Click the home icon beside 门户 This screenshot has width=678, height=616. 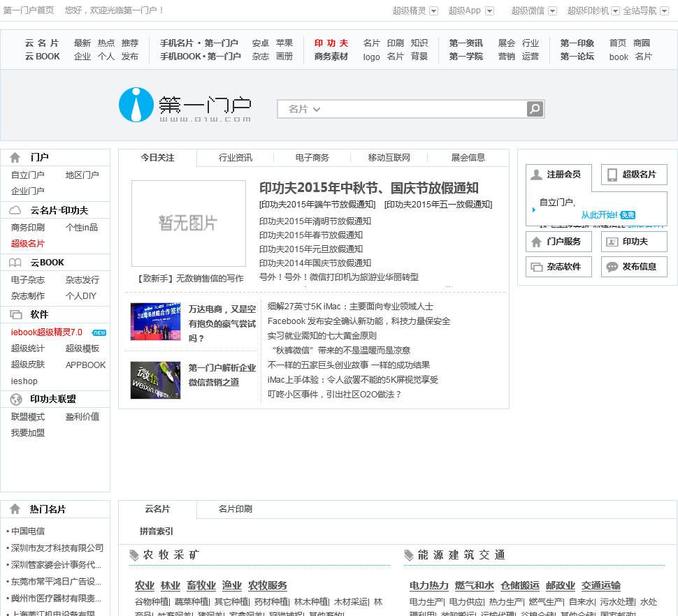(x=15, y=158)
